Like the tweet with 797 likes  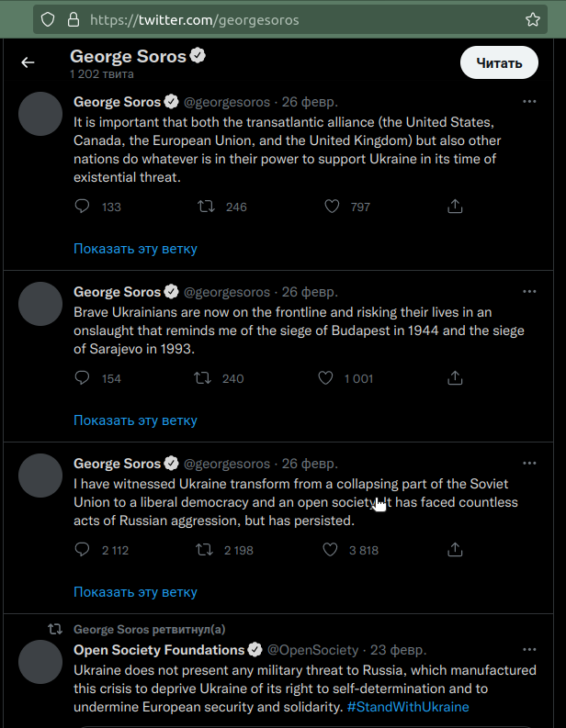tap(332, 207)
